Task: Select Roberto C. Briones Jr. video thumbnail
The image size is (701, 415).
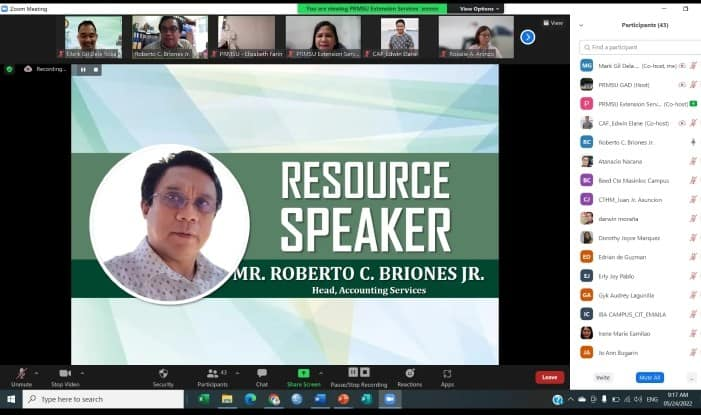Action: click(170, 37)
